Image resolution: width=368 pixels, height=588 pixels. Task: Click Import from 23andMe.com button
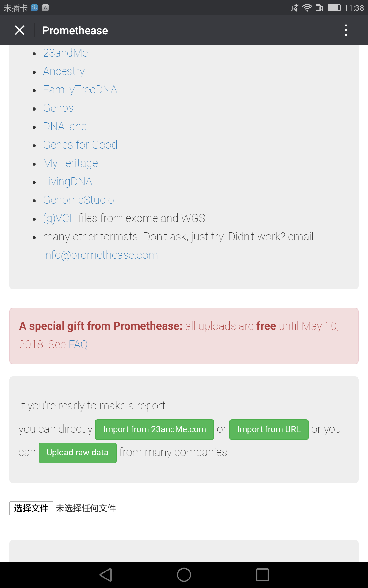(155, 429)
